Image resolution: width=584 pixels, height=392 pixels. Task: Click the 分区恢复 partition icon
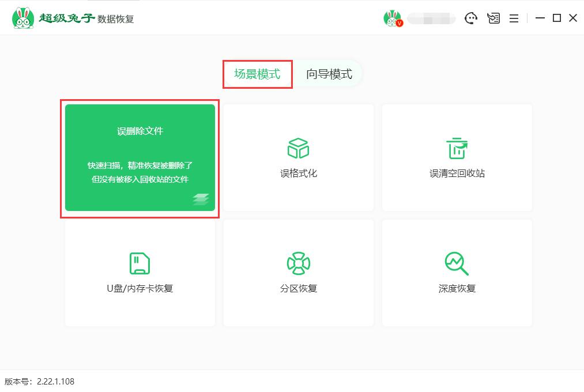coord(297,263)
